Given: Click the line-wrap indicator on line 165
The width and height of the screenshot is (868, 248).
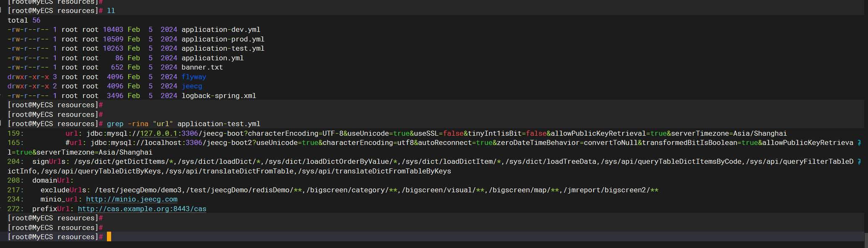Looking at the screenshot, I should click(859, 143).
